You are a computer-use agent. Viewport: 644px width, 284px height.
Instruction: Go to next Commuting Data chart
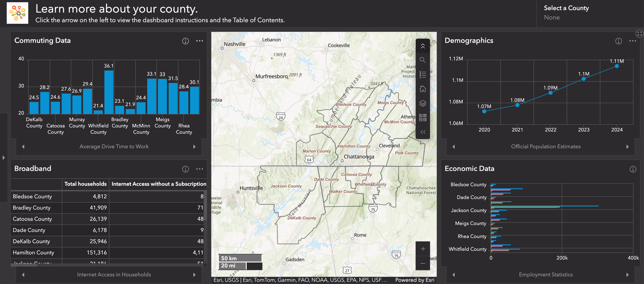[194, 147]
